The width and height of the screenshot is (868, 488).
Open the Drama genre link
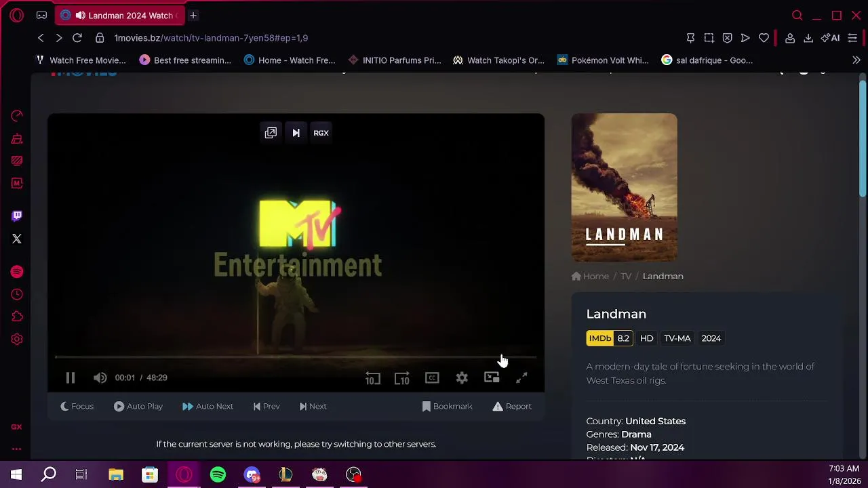pos(636,434)
